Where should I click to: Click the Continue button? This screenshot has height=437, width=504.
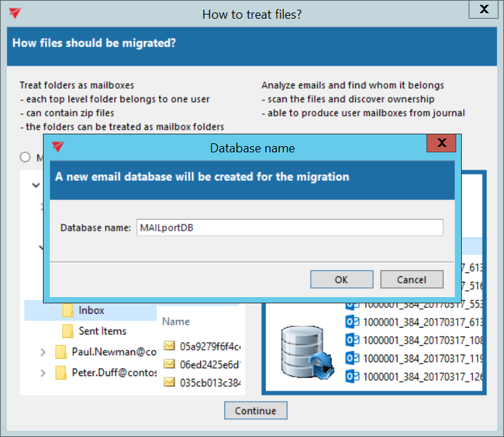(255, 411)
